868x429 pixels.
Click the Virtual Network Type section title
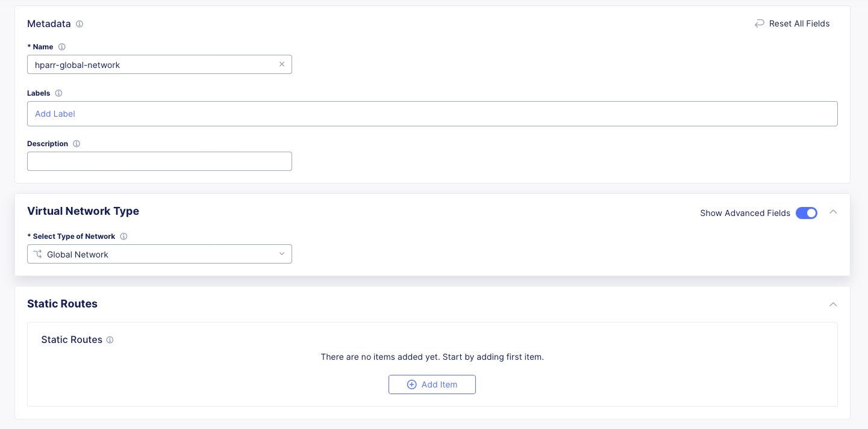point(83,211)
